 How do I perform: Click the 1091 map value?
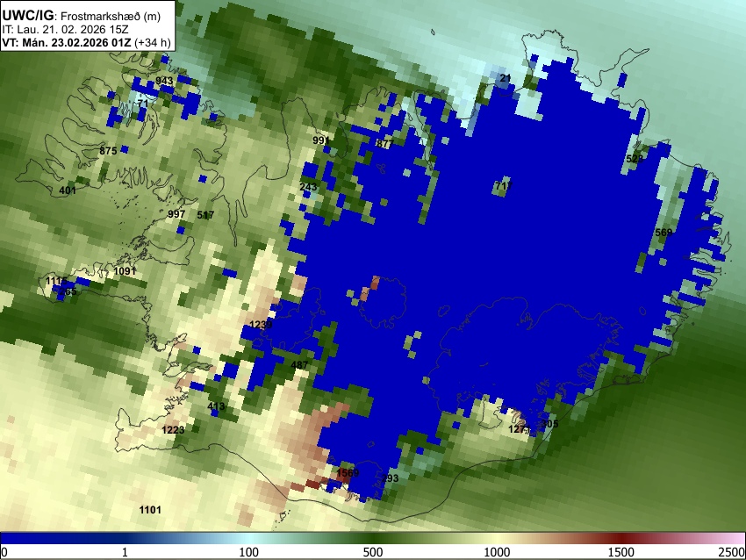[x=126, y=270]
